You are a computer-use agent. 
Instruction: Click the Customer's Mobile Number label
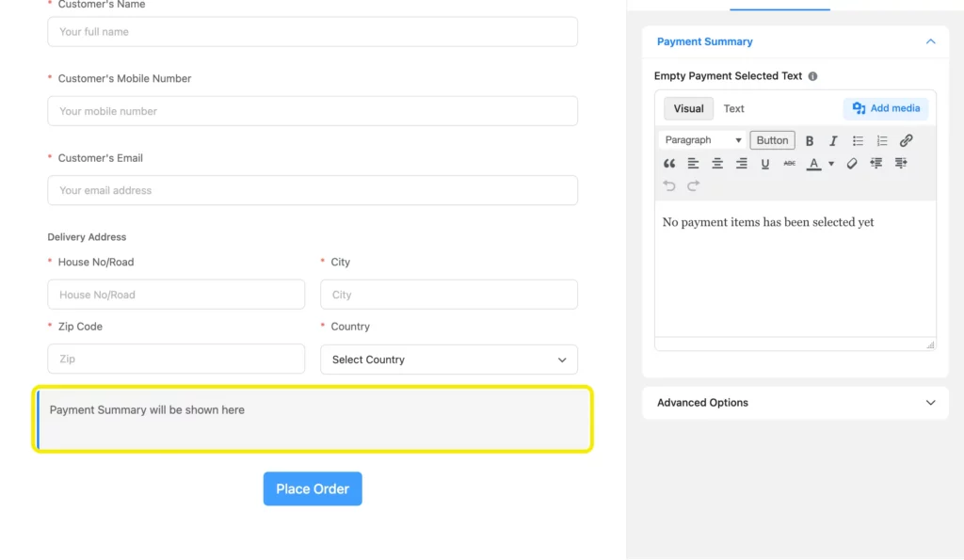point(124,79)
